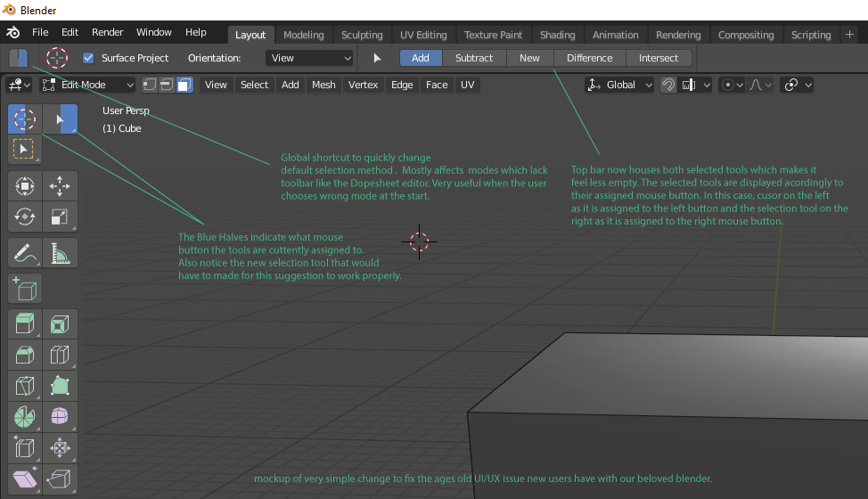Viewport: 868px width, 499px height.
Task: Open the viewport Vertex menu
Action: click(363, 85)
